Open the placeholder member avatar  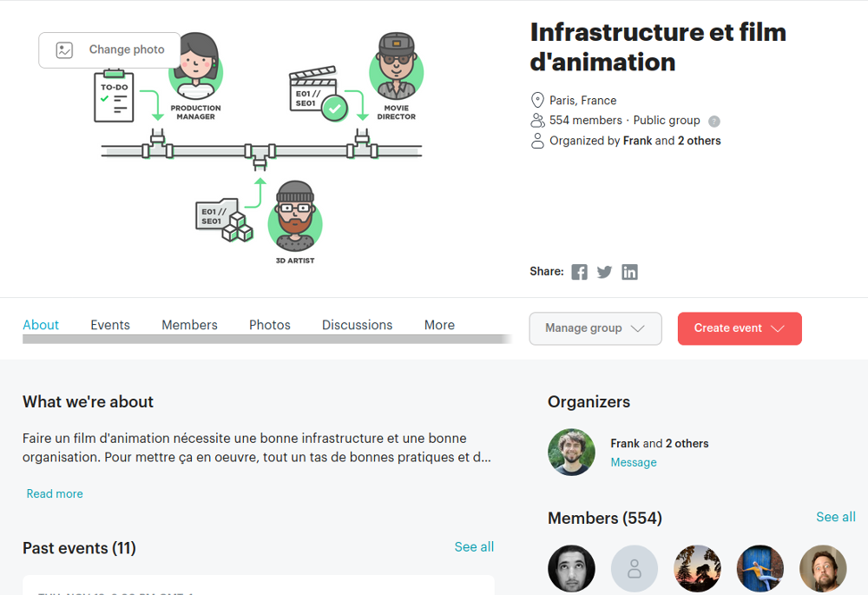point(635,569)
